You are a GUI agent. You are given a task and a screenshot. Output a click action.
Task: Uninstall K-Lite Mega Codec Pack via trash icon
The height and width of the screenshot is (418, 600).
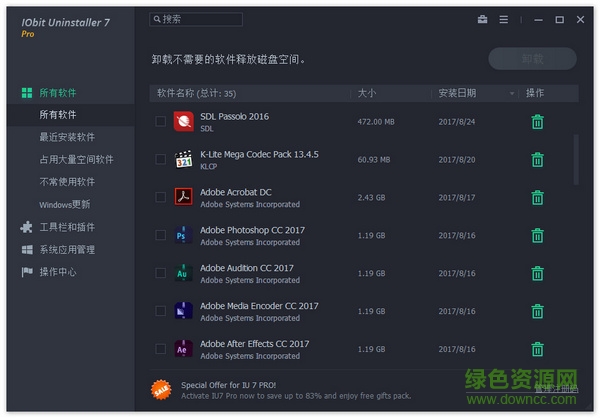click(537, 160)
